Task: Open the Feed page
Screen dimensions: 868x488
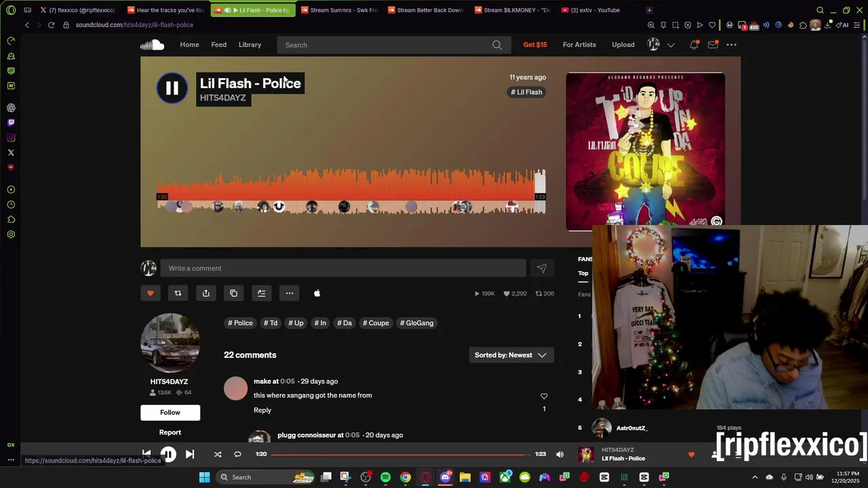Action: point(218,45)
